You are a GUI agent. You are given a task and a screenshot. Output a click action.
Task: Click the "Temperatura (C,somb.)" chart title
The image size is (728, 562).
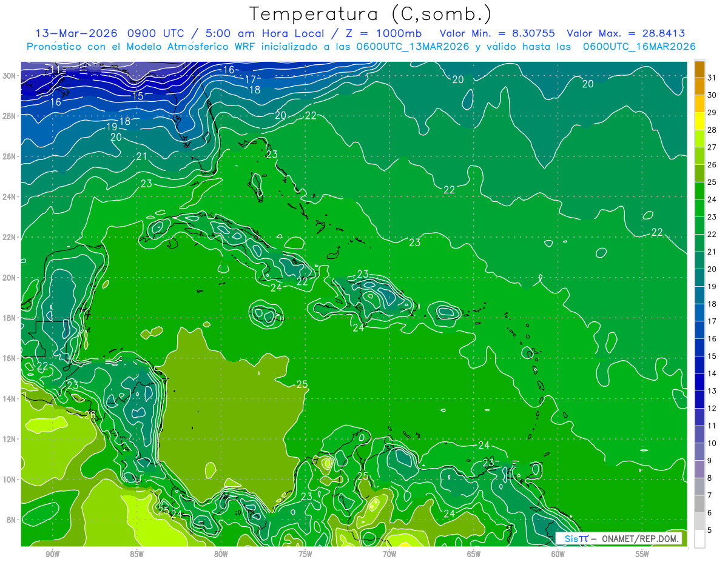click(x=371, y=14)
